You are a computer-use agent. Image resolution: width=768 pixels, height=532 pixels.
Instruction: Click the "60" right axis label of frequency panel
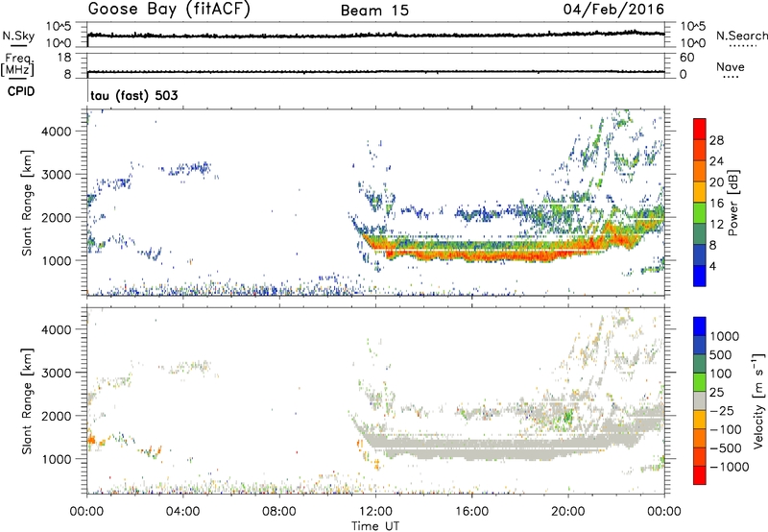[x=686, y=58]
